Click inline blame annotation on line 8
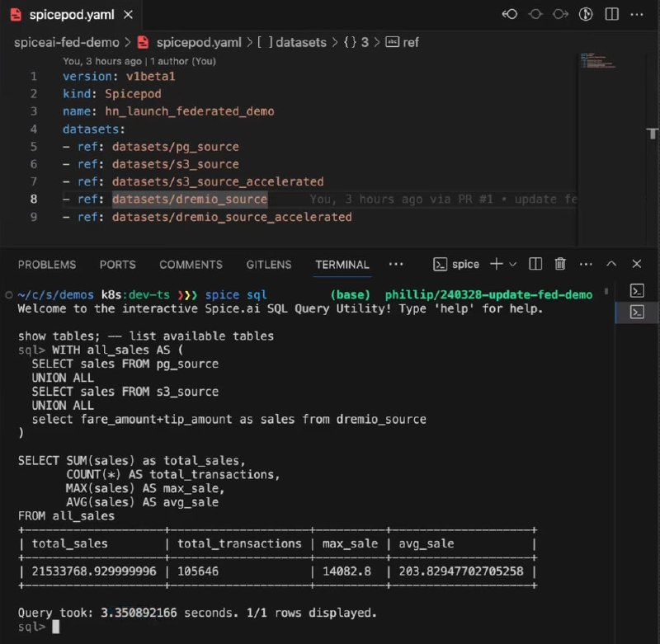This screenshot has height=644, width=660. [443, 199]
